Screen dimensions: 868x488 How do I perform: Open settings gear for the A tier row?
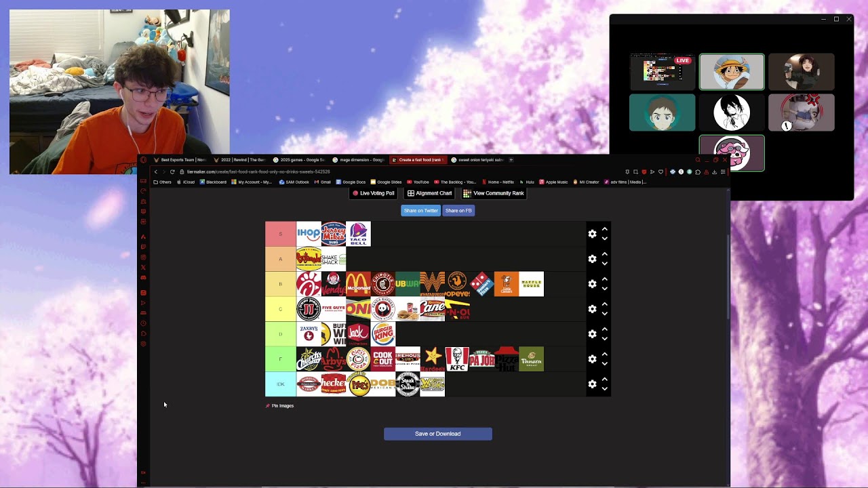click(x=592, y=259)
